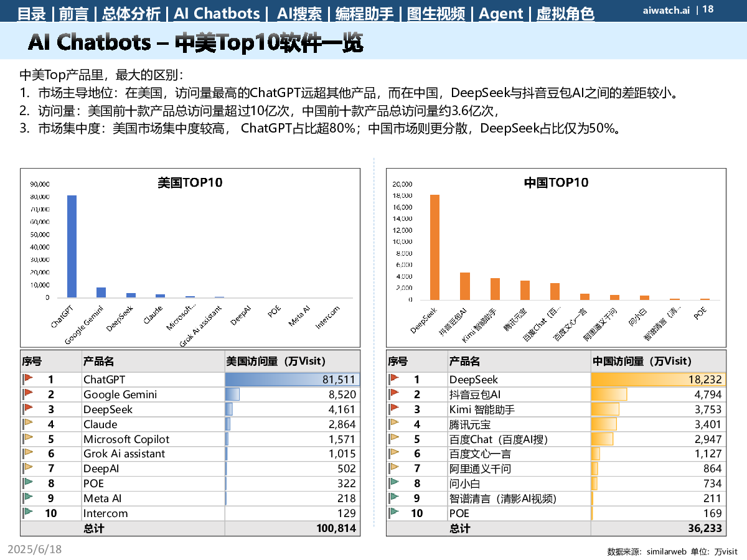Click the yellow flag beside DeepAI row

(27, 469)
